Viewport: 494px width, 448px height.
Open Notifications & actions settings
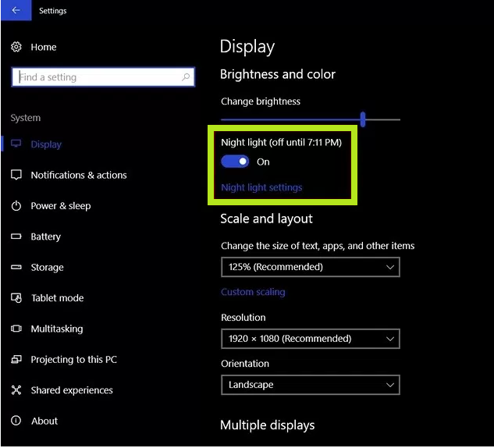click(79, 175)
